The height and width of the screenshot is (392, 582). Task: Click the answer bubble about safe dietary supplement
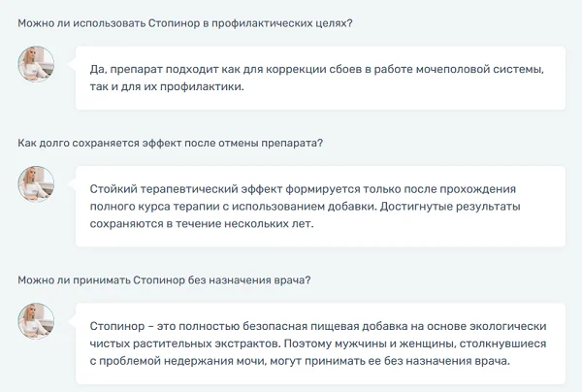(x=320, y=343)
